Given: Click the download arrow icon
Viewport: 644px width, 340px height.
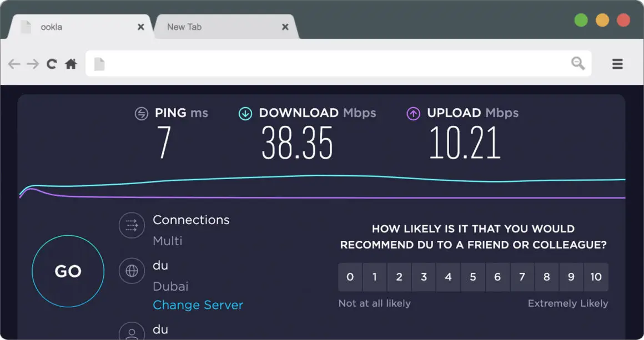Looking at the screenshot, I should coord(245,114).
